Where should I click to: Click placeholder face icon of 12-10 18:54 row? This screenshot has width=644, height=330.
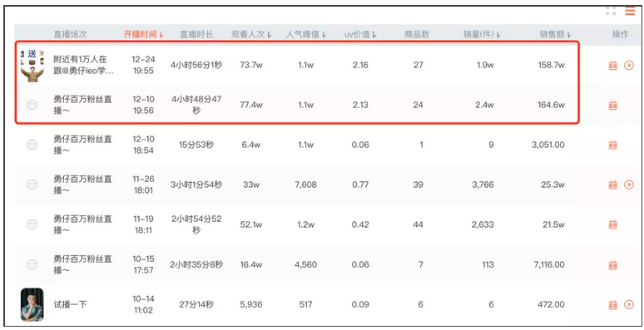[x=32, y=145]
